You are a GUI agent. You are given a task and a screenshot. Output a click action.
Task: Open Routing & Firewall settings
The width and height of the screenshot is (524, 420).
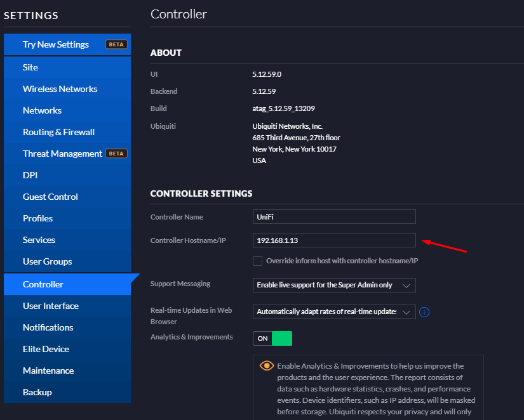click(67, 132)
